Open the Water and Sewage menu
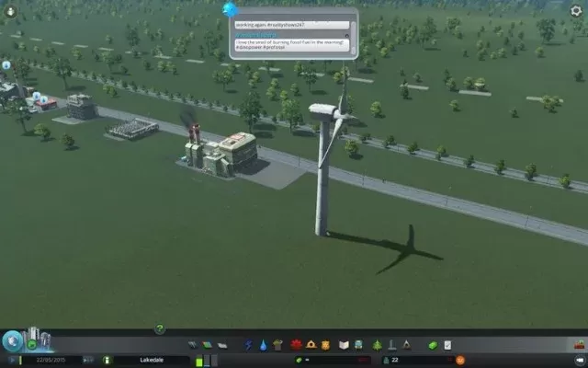 point(264,345)
